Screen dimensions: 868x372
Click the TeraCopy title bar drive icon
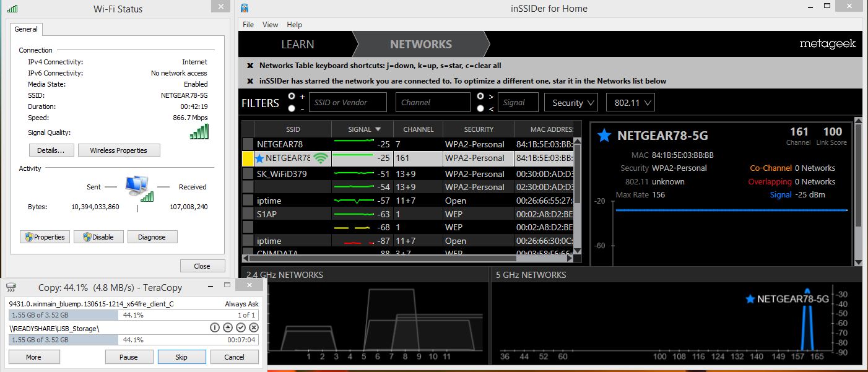(11, 288)
